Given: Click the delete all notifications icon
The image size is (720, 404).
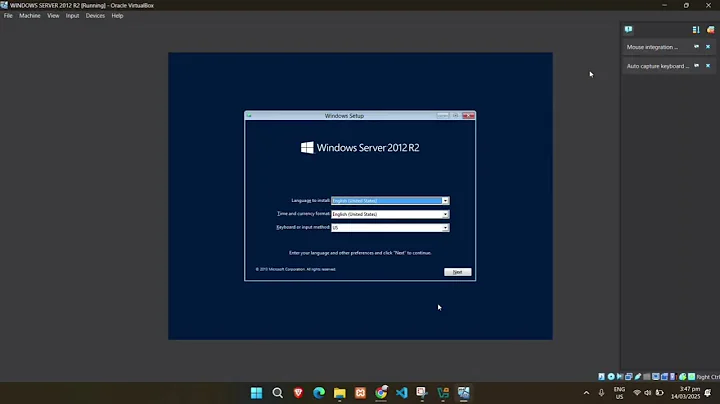Looking at the screenshot, I should pyautogui.click(x=710, y=30).
